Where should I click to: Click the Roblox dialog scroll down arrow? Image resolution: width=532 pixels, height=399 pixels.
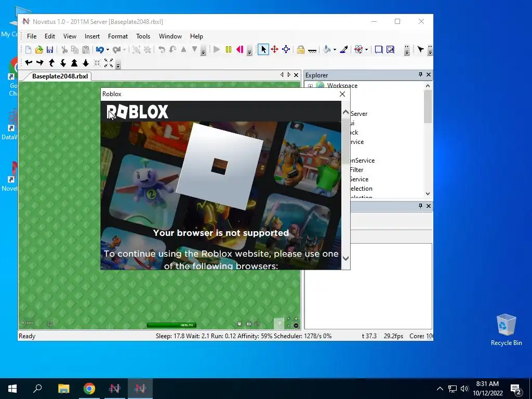tap(345, 259)
